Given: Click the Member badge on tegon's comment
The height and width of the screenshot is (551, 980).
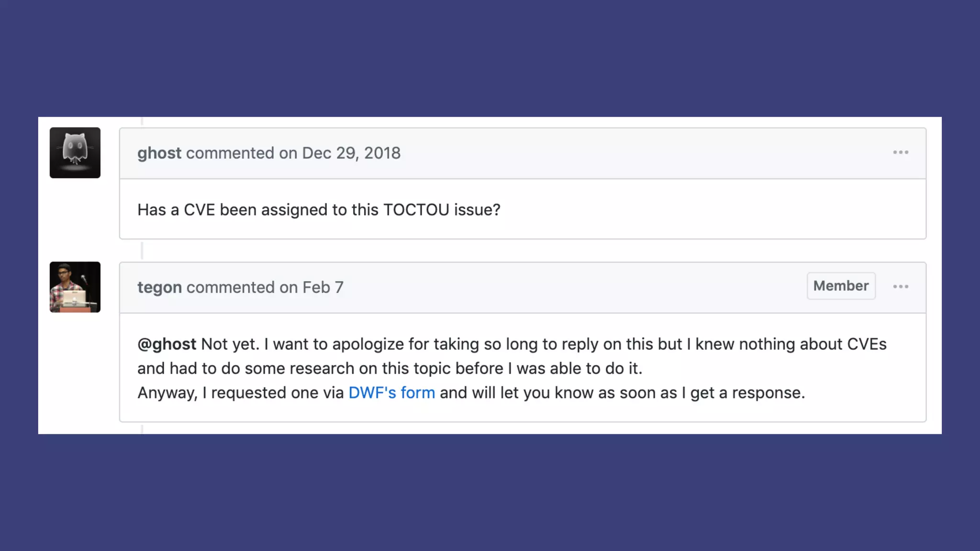Looking at the screenshot, I should point(841,286).
